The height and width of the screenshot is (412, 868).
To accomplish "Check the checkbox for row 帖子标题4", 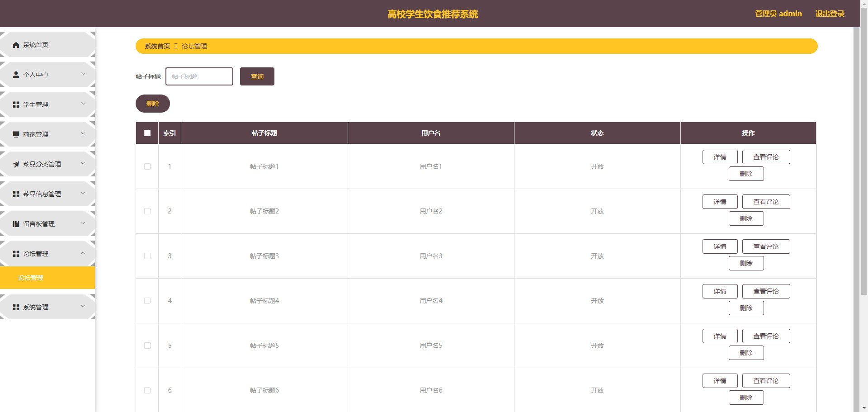I will [147, 301].
